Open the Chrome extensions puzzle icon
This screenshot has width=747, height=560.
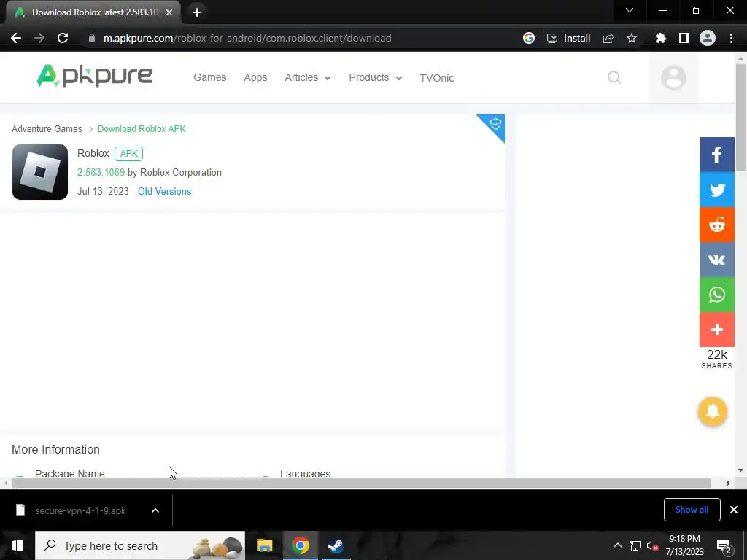click(660, 38)
